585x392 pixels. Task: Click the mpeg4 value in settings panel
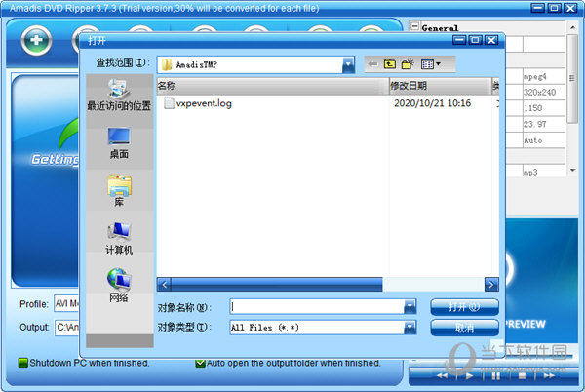point(534,76)
